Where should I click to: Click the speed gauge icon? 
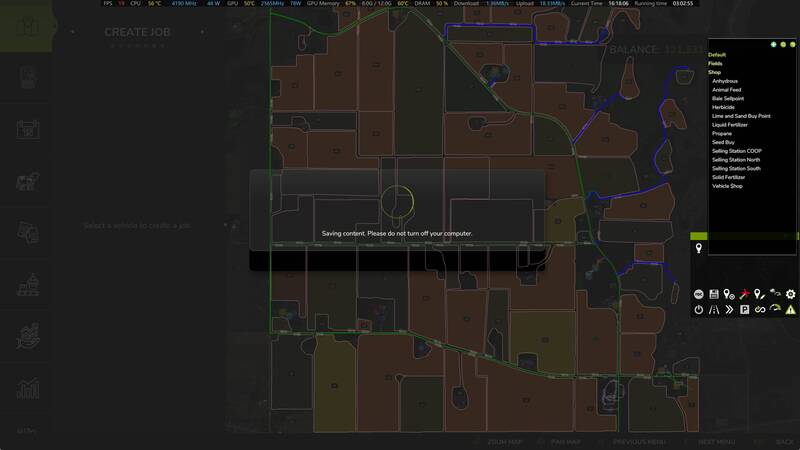[x=775, y=309]
